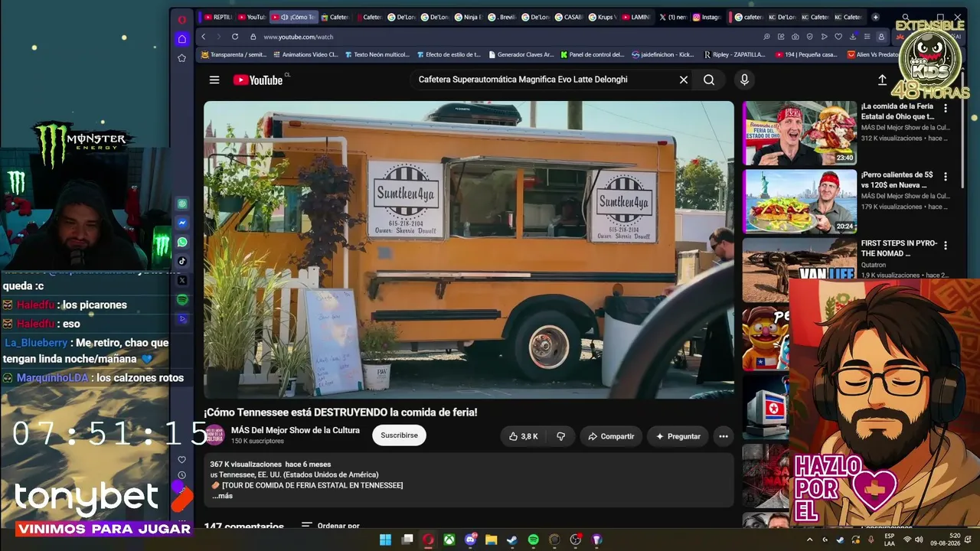Switch to the Ninja browser tab
Screen dimensions: 980x551
(469, 17)
